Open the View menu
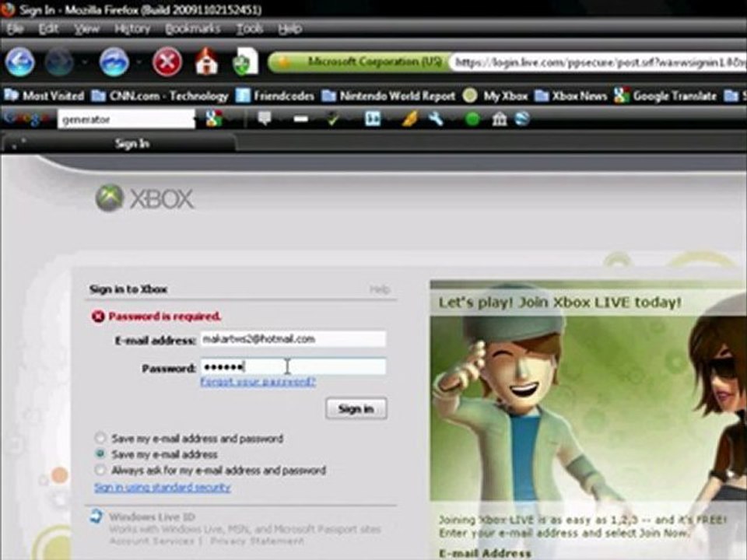The width and height of the screenshot is (747, 560). (86, 30)
